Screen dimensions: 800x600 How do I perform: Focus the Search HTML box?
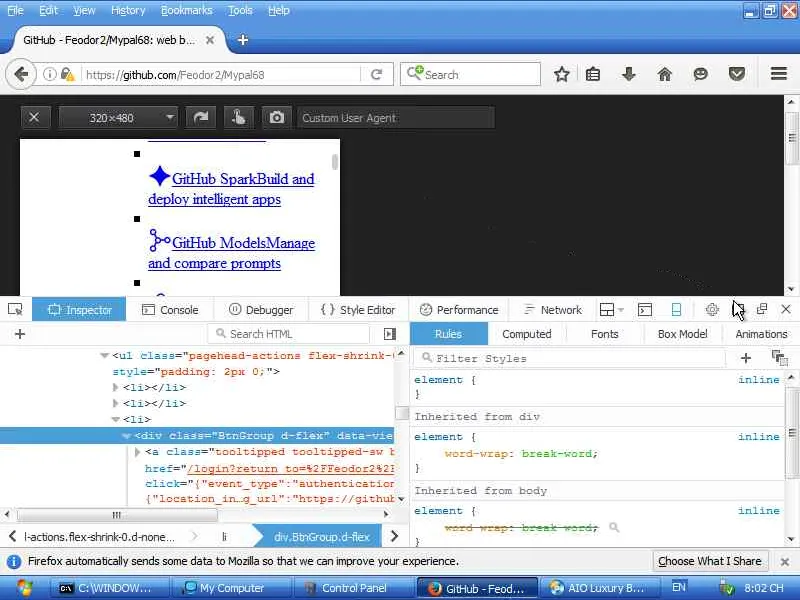pos(289,334)
